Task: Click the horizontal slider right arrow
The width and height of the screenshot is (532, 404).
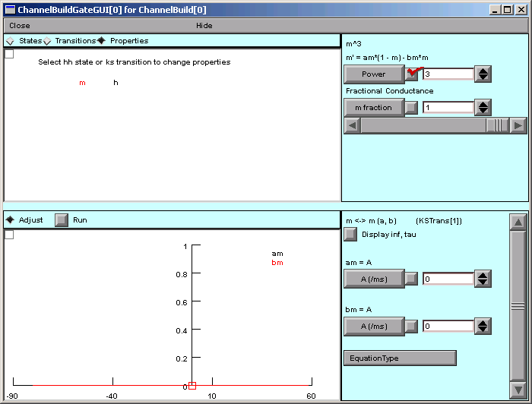Action: pos(518,125)
